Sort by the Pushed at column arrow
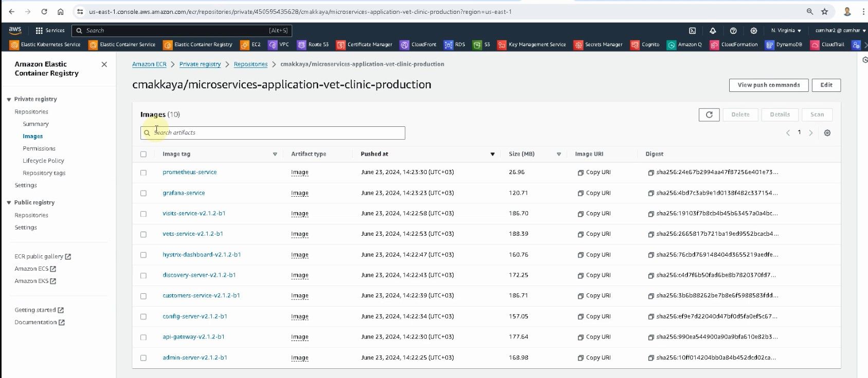The height and width of the screenshot is (378, 868). coord(492,154)
